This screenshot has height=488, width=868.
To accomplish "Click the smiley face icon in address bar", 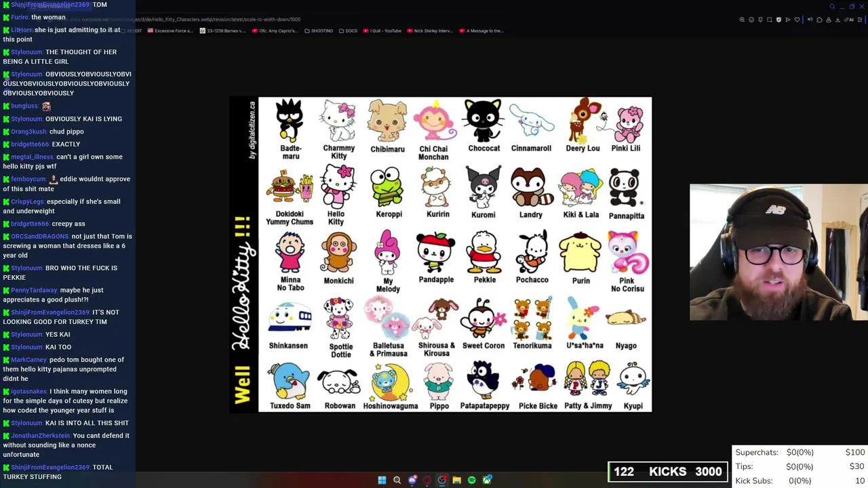I will pos(751,20).
